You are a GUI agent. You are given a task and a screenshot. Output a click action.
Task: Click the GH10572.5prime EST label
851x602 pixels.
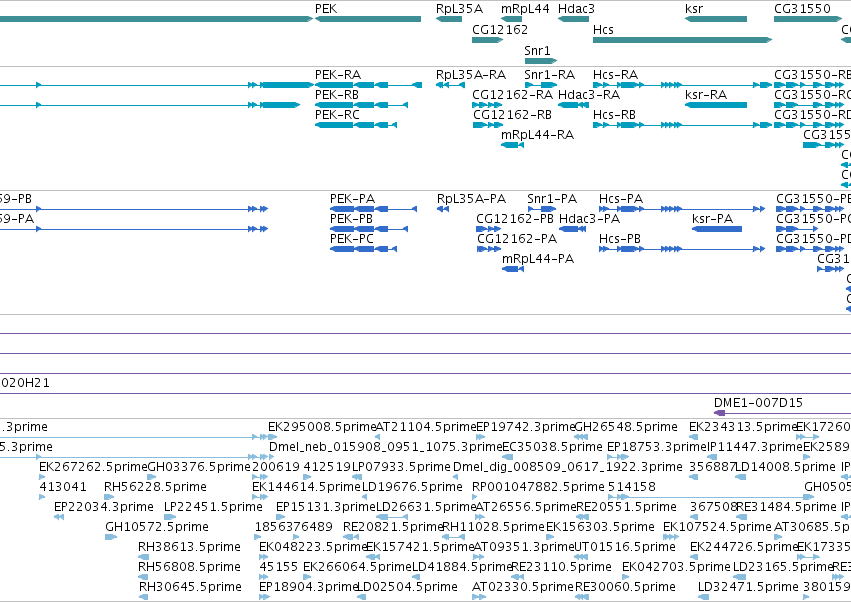point(157,527)
